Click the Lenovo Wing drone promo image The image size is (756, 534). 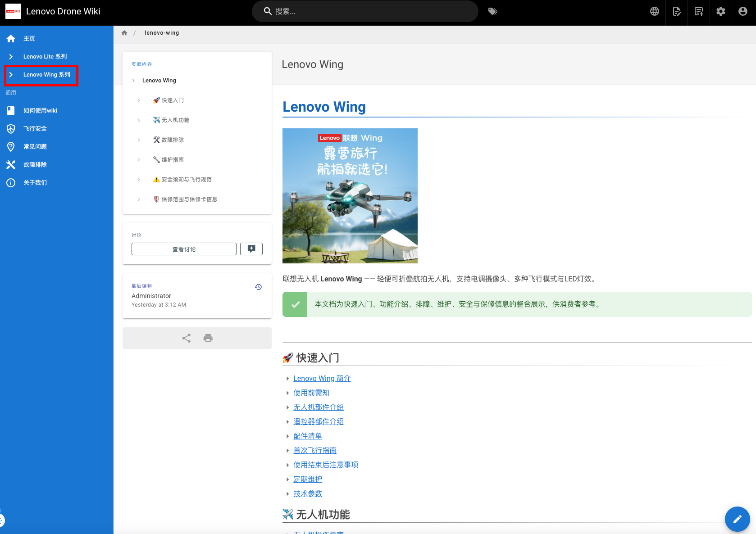coord(350,196)
